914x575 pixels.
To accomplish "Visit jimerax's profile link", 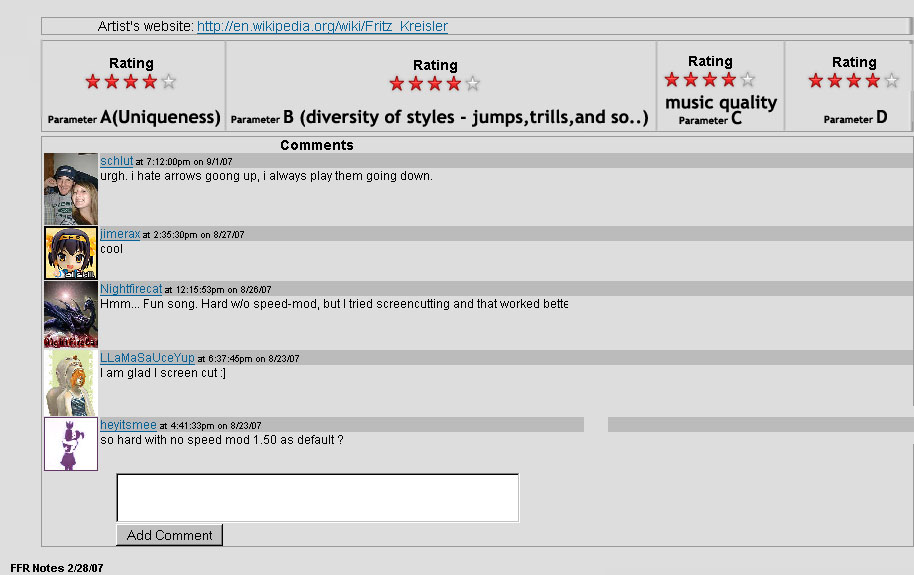I will pos(120,234).
